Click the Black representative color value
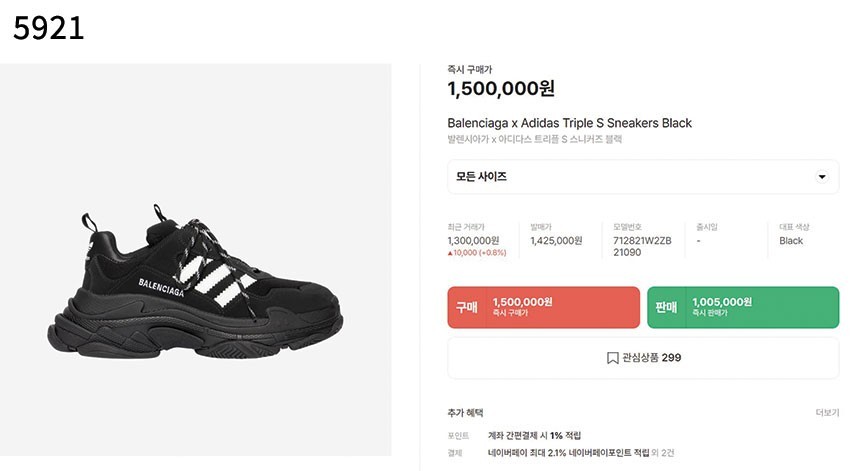Screen dimensions: 860x471 pyautogui.click(x=791, y=240)
